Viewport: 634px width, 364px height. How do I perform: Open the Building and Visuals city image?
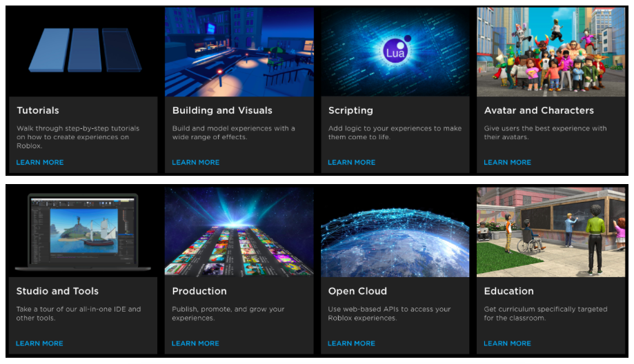[239, 51]
